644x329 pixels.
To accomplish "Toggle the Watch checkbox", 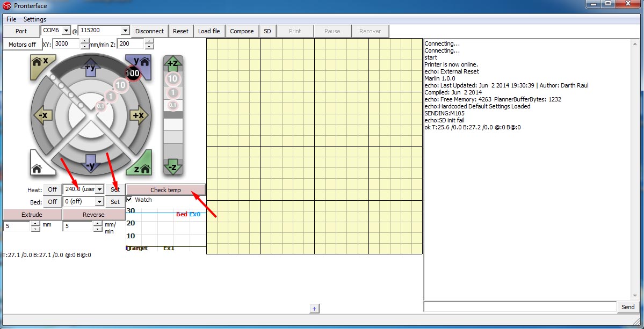I will pos(129,199).
